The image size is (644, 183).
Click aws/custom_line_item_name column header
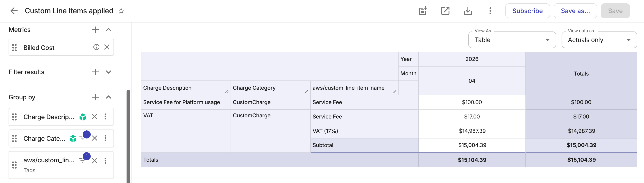point(354,88)
